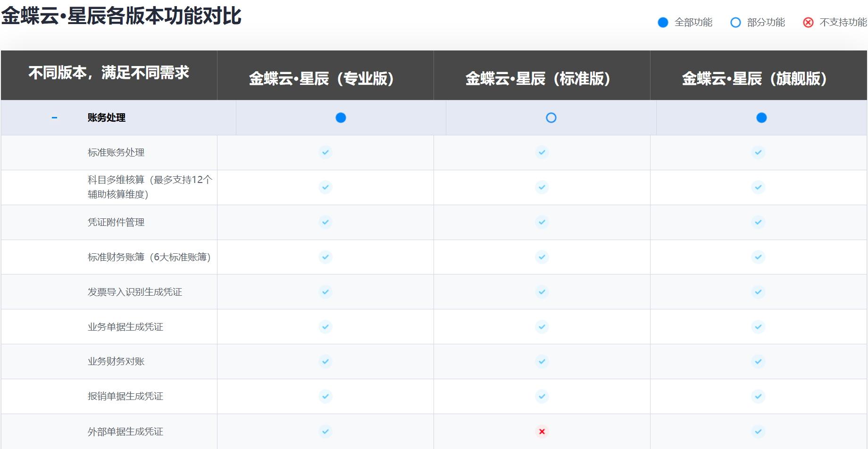The image size is (868, 449).
Task: Click the red X for 外部单据生成凭证 in 标准版
Action: [x=542, y=432]
